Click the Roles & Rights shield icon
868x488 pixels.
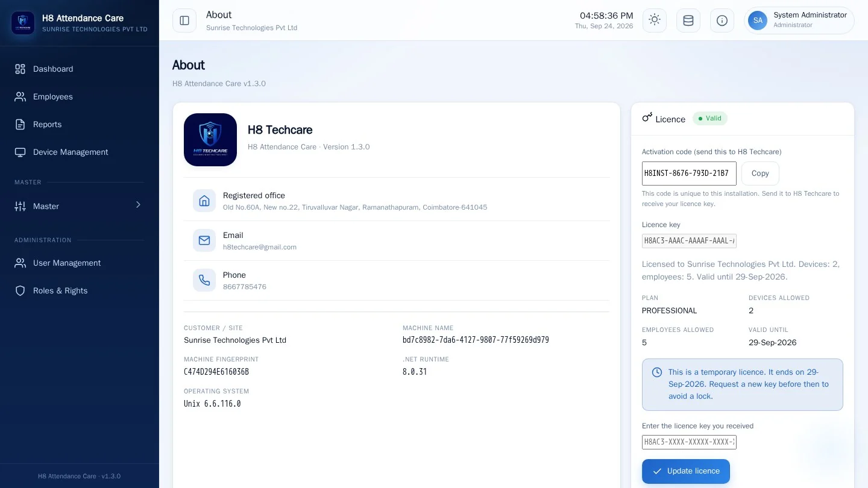point(20,290)
